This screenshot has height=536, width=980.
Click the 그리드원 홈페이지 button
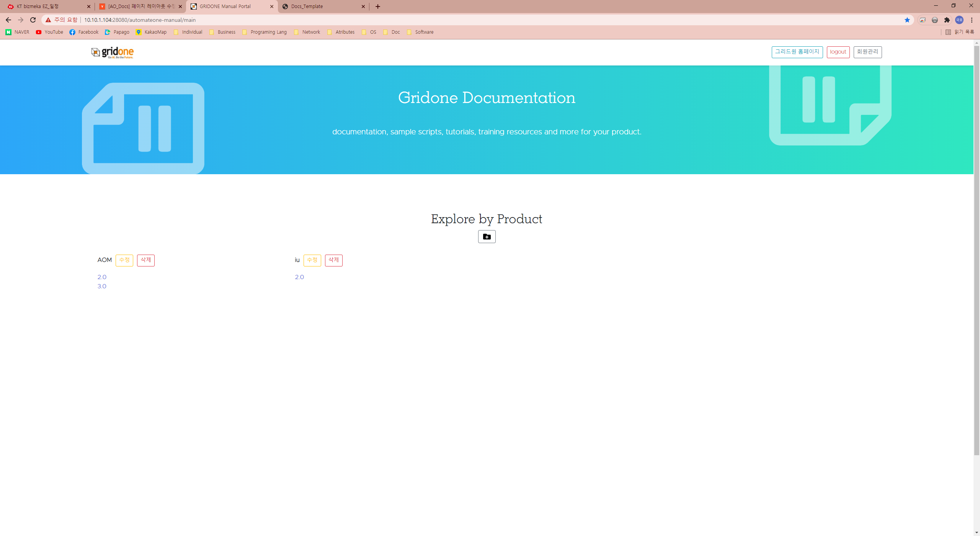click(797, 52)
